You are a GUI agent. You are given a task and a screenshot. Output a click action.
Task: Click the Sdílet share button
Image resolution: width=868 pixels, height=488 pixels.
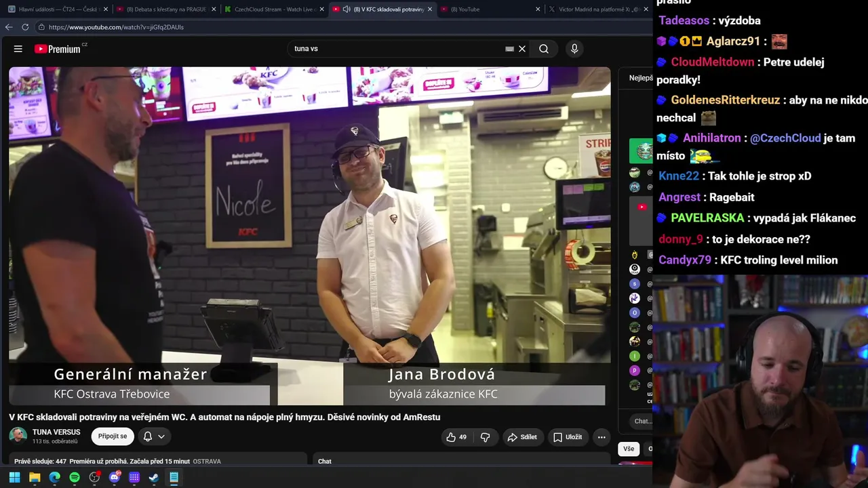tap(522, 437)
